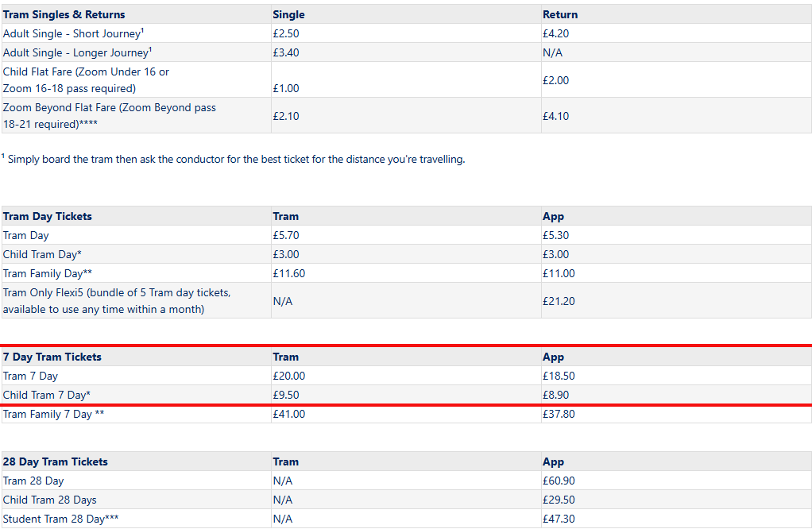Click the "28 Day Tram Tickets" heading

click(56, 461)
